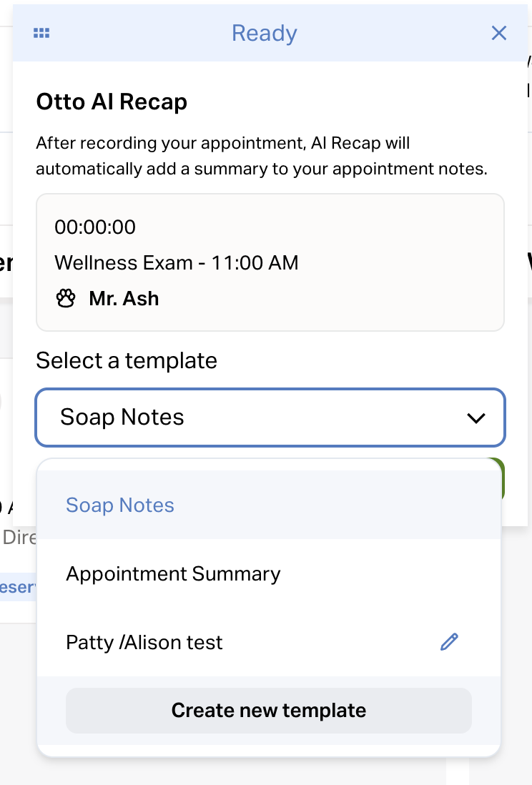Click the Soap Notes template combo box
The image size is (532, 785).
point(270,418)
